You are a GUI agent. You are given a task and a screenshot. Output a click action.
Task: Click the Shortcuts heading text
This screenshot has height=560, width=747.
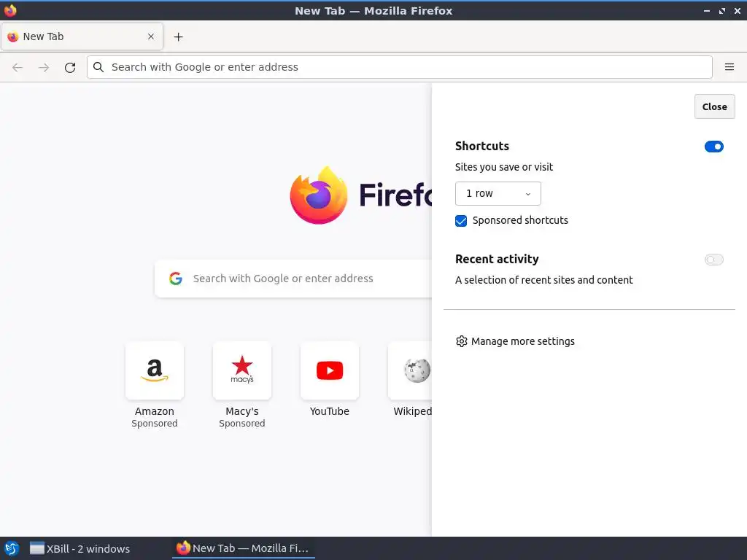[482, 146]
